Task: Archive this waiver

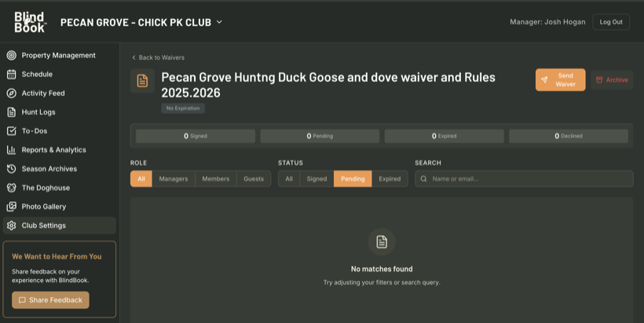Action: pos(612,79)
